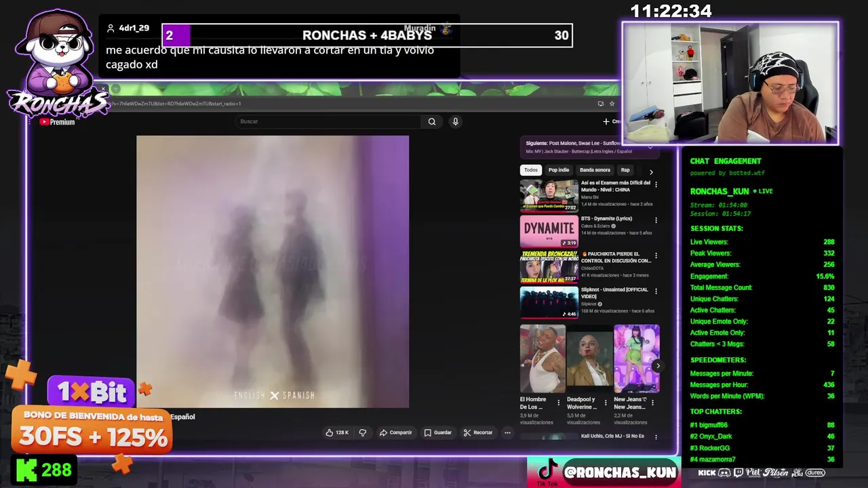Viewport: 868px width, 488px height.
Task: Open options menu for BTS Dynamite video
Action: point(656,220)
